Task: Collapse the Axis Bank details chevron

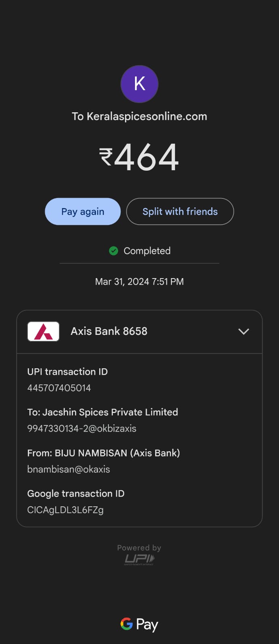Action: (244, 331)
